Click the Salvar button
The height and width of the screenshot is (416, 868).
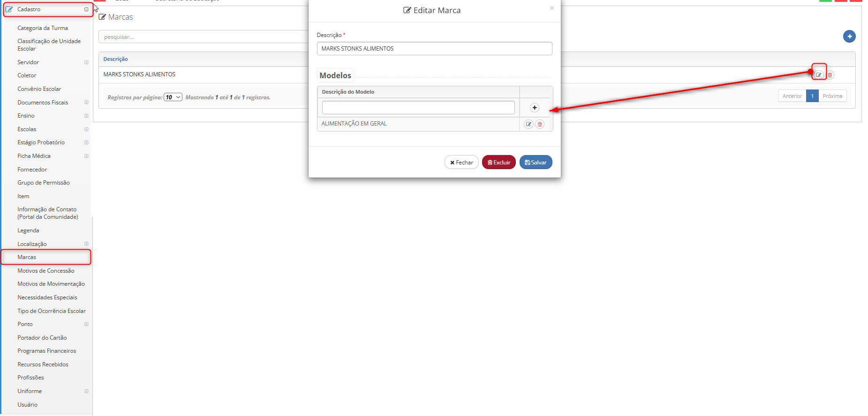pyautogui.click(x=536, y=163)
